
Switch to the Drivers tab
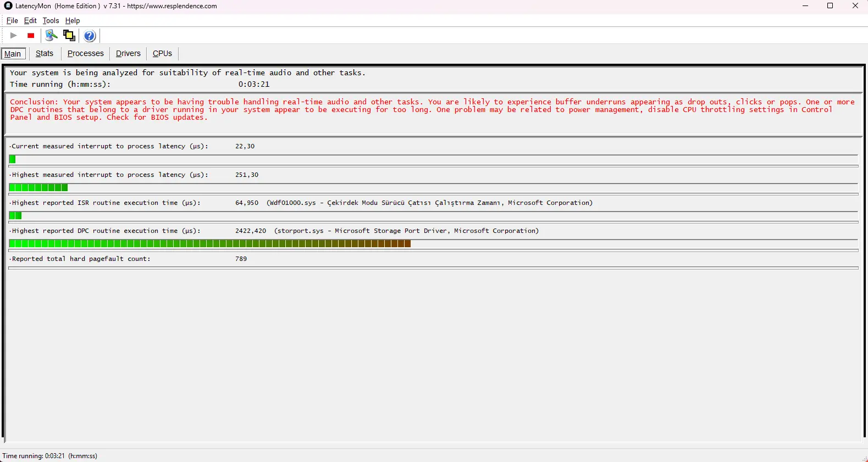point(128,53)
